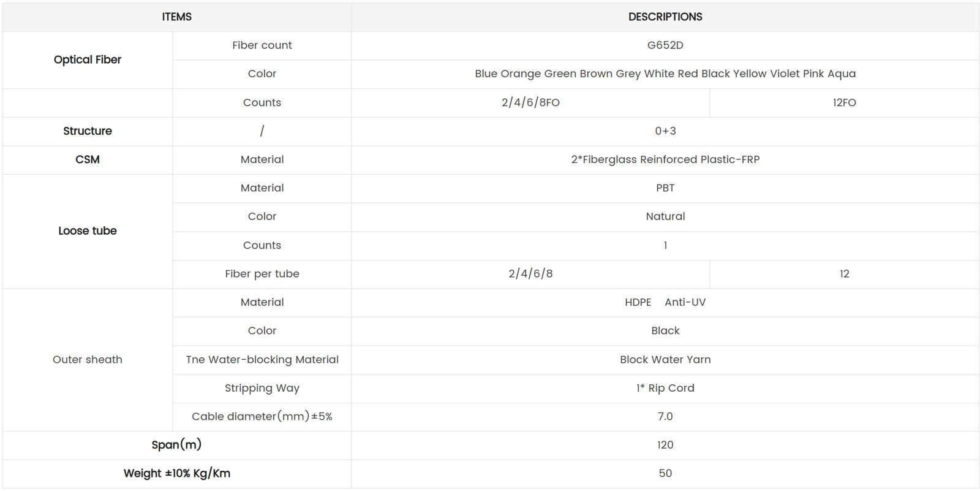Click the G652D cell
Screen dimensions: 980x491
(665, 45)
